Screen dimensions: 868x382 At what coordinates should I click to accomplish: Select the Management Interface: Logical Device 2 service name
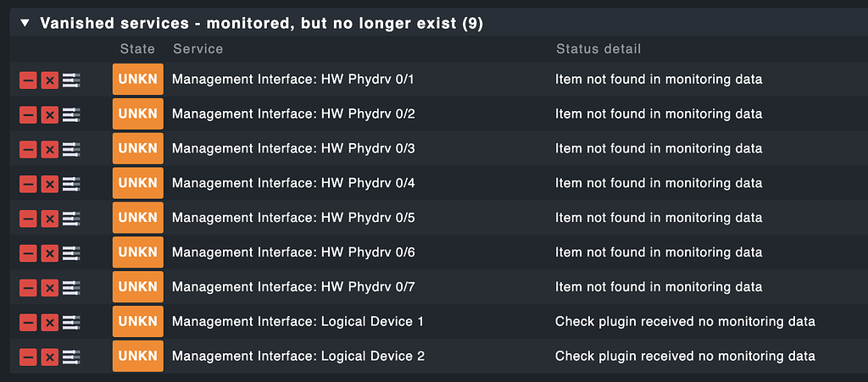(298, 357)
